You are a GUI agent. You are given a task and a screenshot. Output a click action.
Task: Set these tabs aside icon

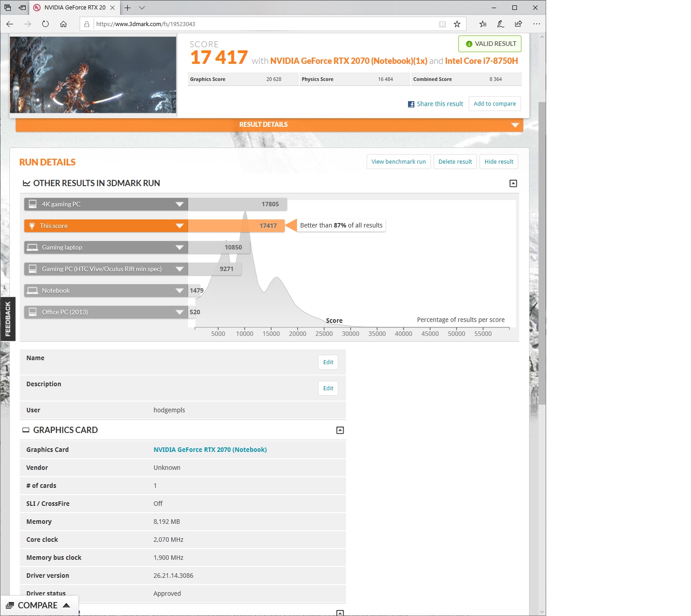point(22,8)
